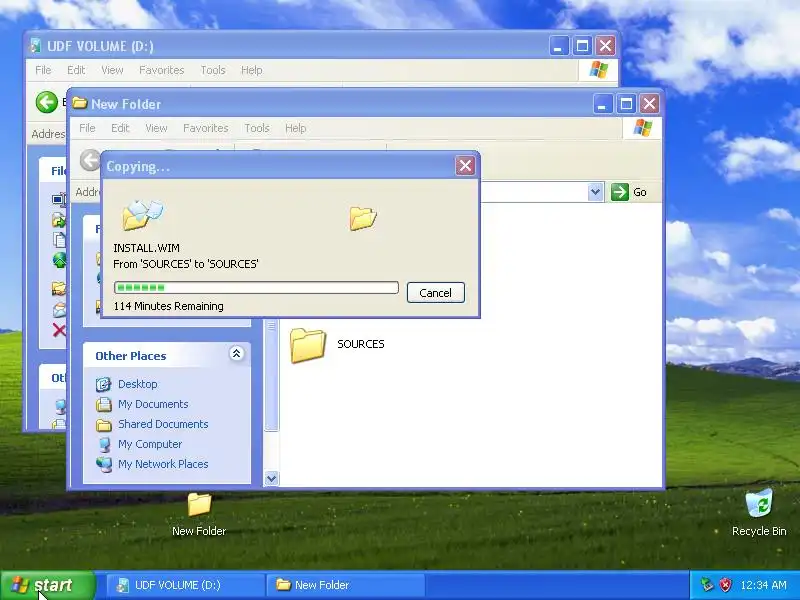The image size is (800, 600).
Task: Open View menu in New Folder window
Action: (156, 128)
